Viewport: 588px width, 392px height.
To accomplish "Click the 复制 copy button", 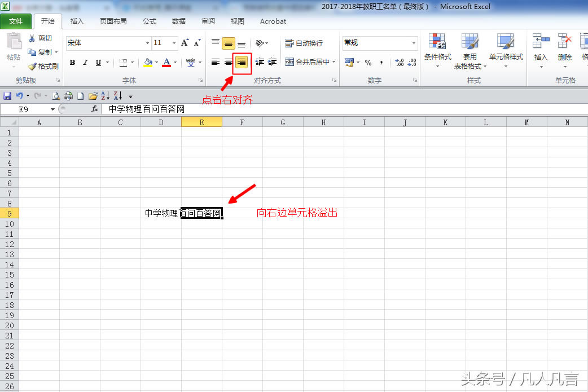I will [43, 52].
